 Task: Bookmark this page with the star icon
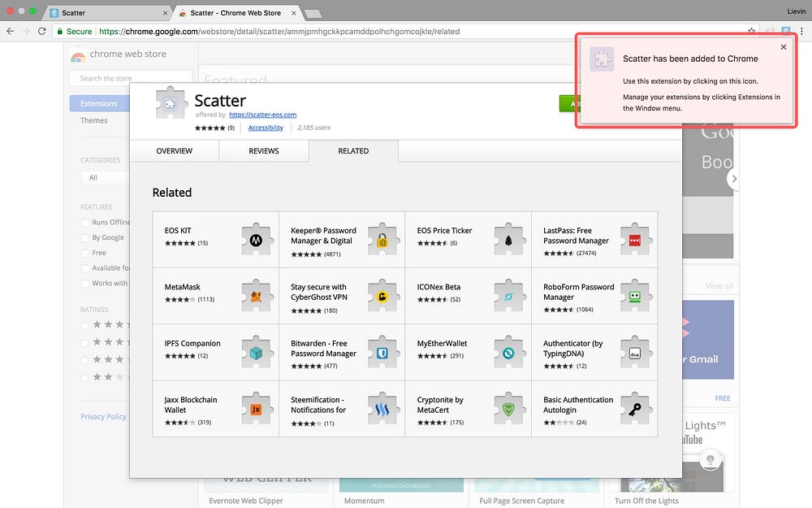pyautogui.click(x=751, y=31)
